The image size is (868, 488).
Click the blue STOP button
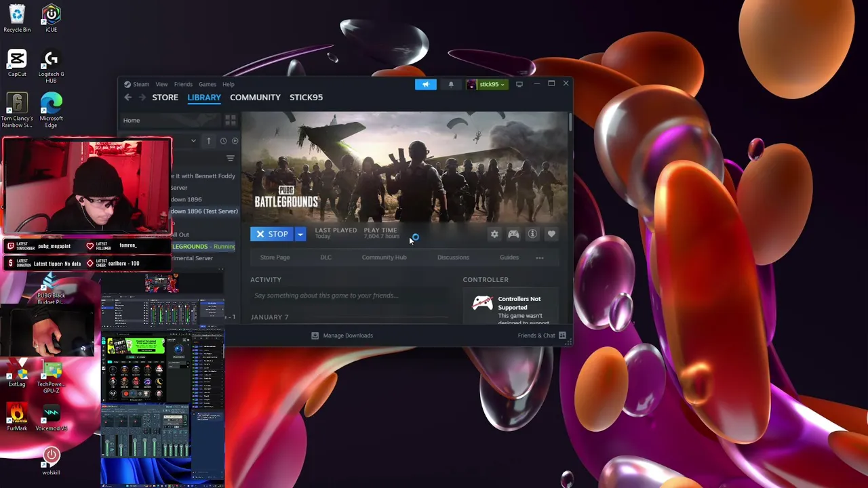(272, 234)
